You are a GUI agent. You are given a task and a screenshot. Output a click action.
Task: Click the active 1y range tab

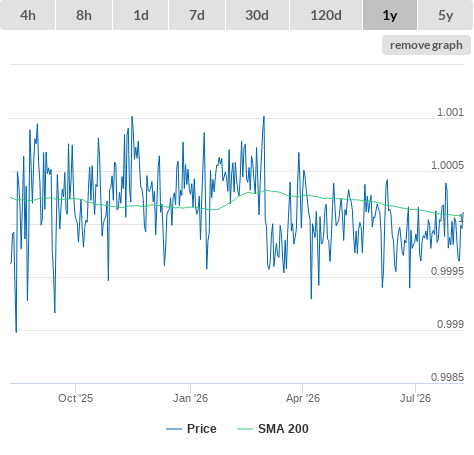[390, 15]
